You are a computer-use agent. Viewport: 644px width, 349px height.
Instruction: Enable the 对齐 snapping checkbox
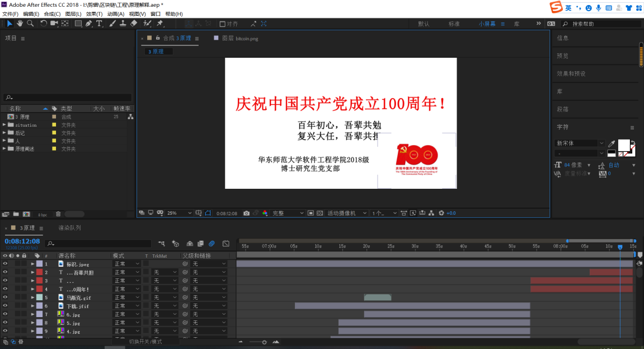[222, 24]
